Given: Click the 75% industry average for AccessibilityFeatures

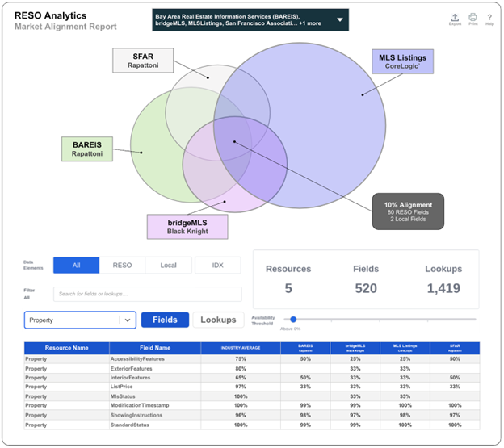Looking at the screenshot, I should 241,360.
